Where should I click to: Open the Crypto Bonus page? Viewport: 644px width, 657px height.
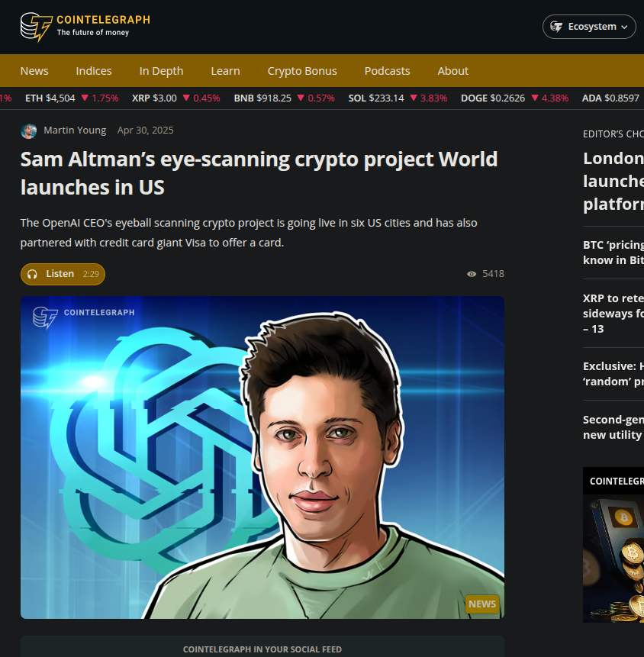302,71
